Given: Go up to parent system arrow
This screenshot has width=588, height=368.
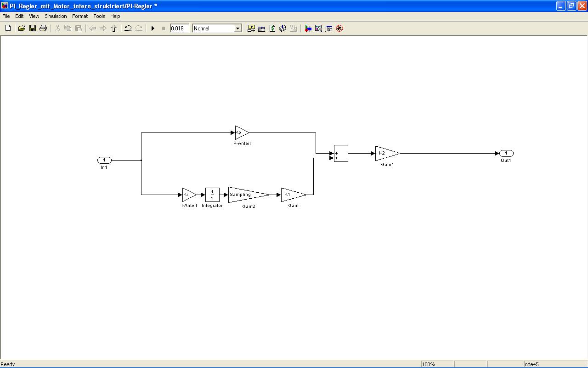Looking at the screenshot, I should coord(113,29).
